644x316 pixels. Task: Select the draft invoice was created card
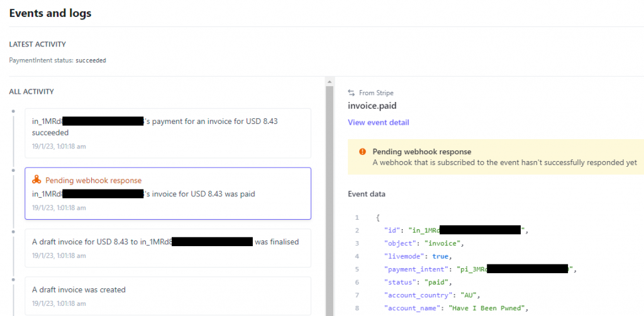pos(168,296)
